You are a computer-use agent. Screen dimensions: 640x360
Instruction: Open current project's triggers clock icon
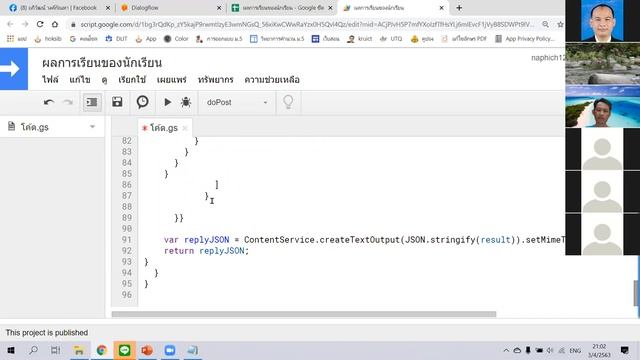click(142, 102)
